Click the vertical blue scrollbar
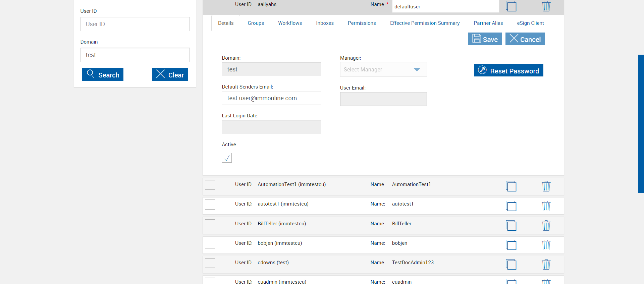644x284 pixels. pos(641,123)
